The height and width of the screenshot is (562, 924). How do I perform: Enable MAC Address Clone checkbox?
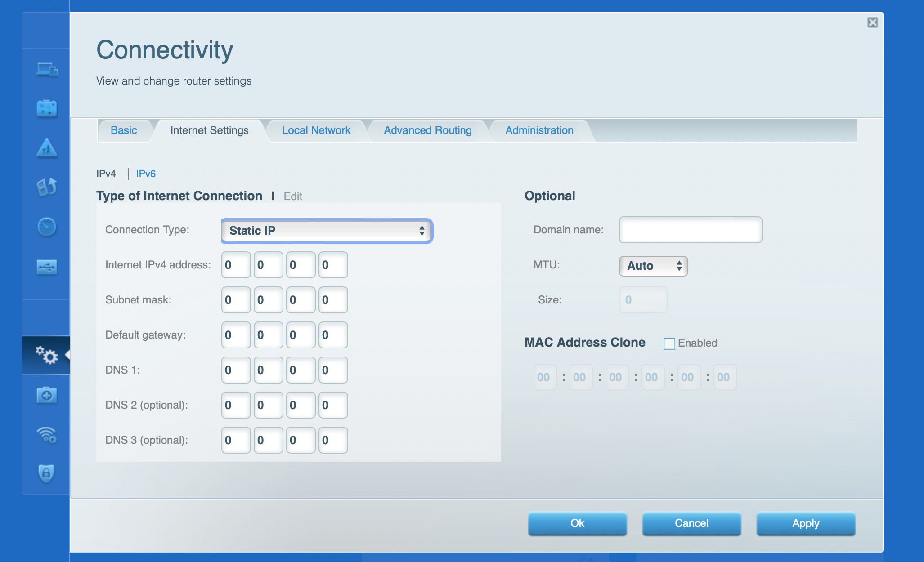[669, 343]
